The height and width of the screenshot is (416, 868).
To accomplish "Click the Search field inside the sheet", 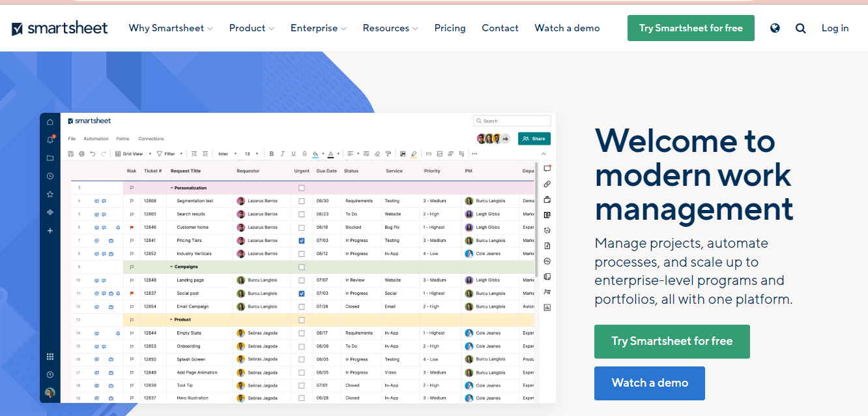I will point(512,121).
